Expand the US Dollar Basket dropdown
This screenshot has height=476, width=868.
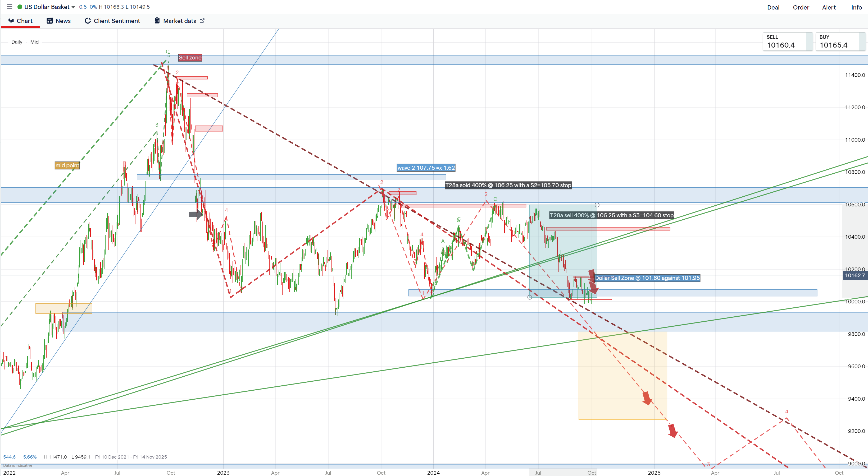(73, 7)
